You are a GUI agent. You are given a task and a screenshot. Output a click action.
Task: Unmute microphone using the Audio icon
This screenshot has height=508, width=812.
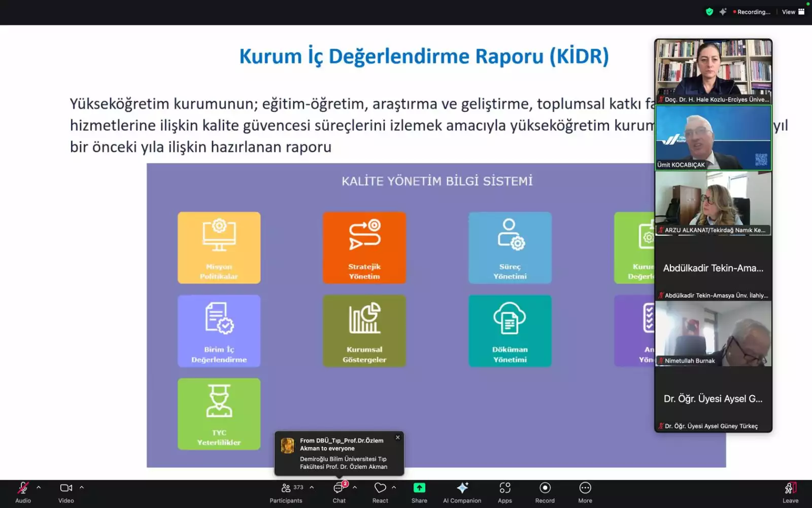[x=23, y=488]
